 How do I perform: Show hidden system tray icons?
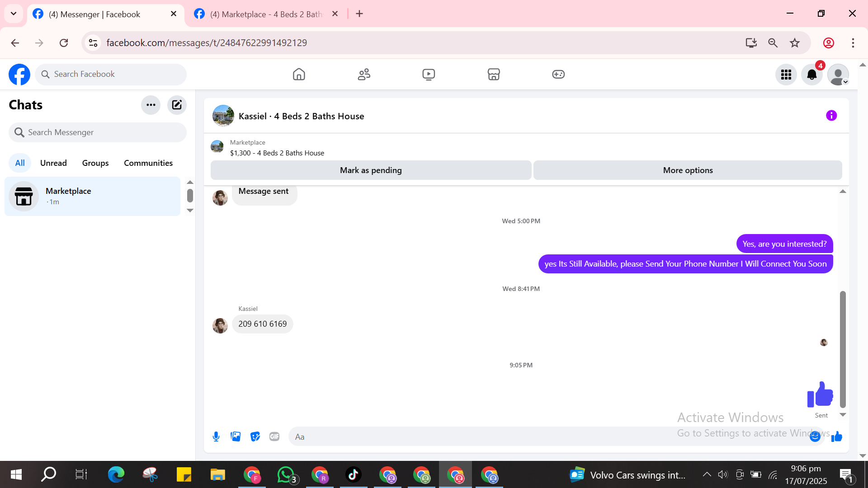(x=707, y=474)
